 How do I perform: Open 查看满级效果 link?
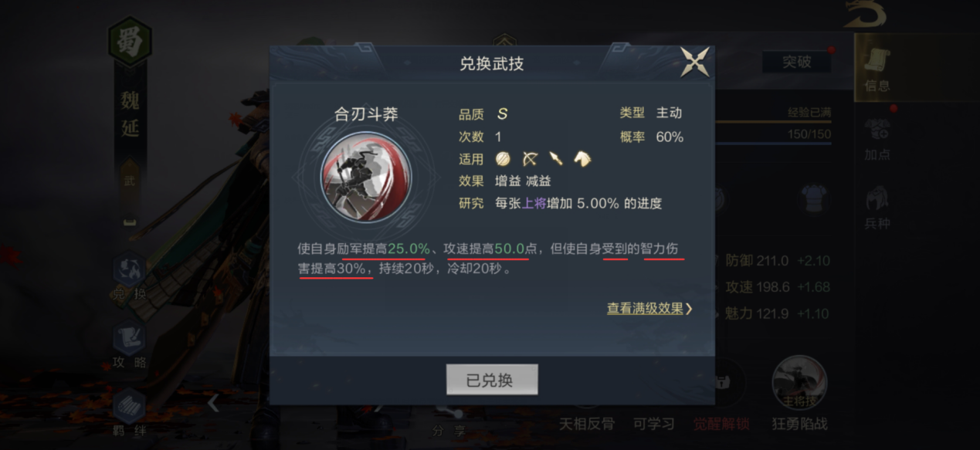[x=649, y=309]
